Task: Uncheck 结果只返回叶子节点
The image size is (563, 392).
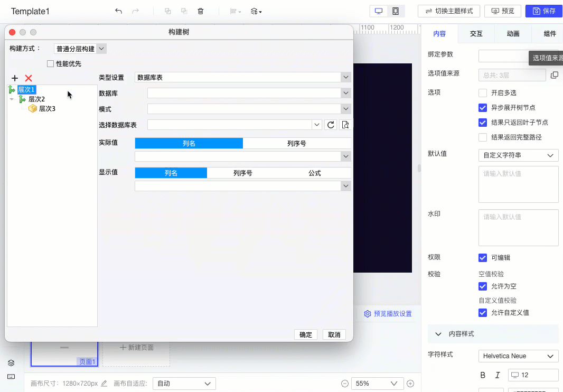Action: tap(483, 123)
